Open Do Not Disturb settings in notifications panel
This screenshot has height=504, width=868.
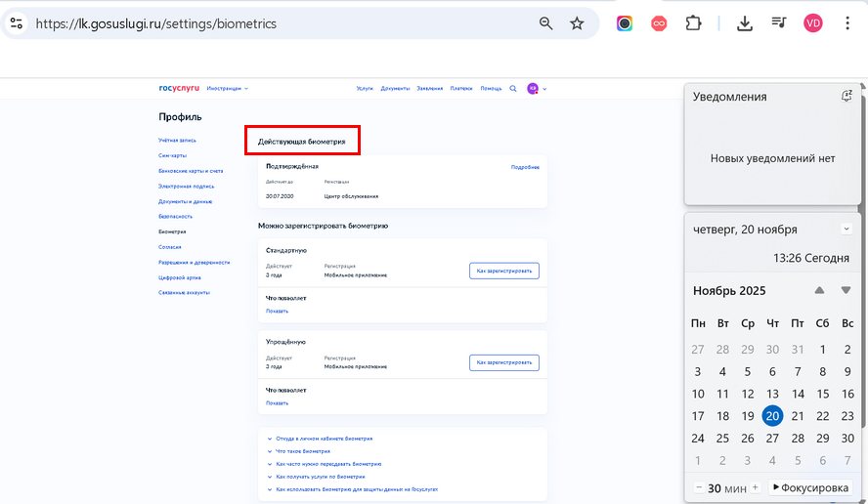click(x=846, y=97)
